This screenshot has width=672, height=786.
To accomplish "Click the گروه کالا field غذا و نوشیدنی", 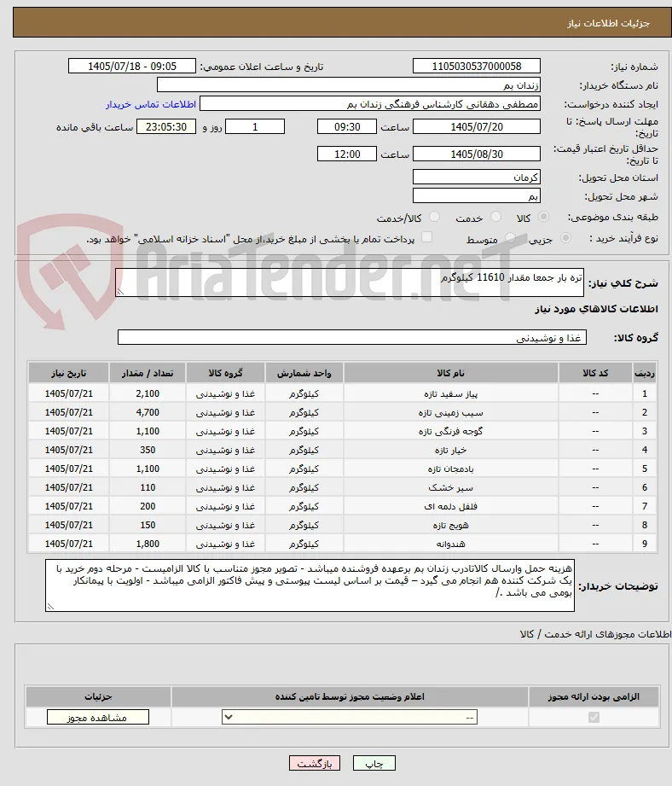I will tap(352, 337).
